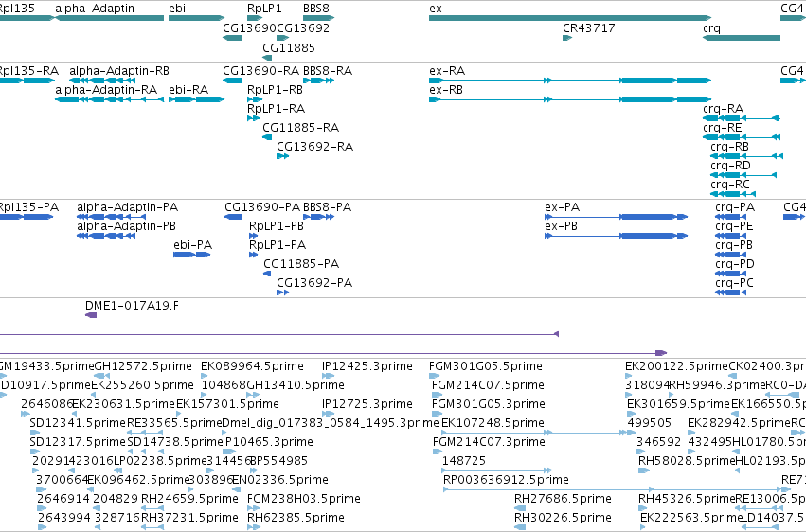Viewport: 806px width, 532px height.
Task: Click the BBS8-PA protein label
Action: tap(328, 207)
